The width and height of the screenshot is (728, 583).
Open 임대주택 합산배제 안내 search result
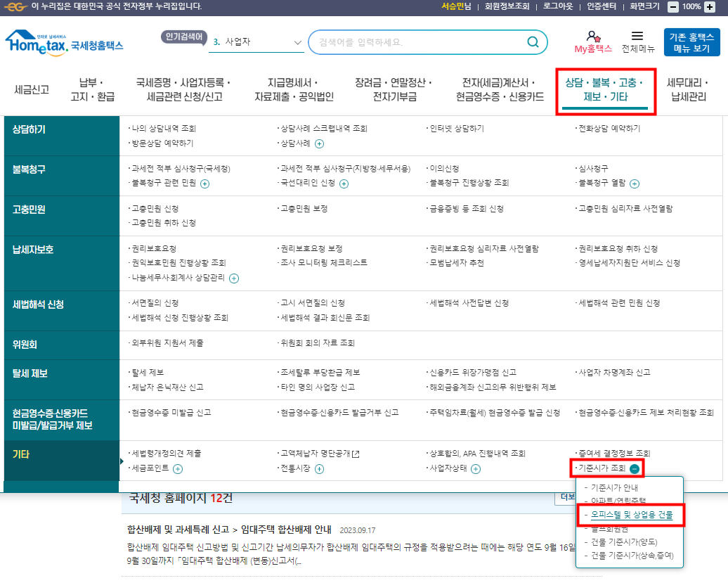pos(229,530)
